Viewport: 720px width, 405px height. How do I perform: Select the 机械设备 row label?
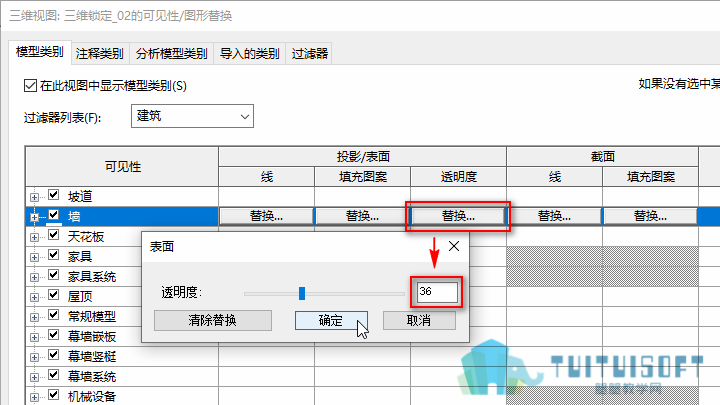tap(92, 396)
